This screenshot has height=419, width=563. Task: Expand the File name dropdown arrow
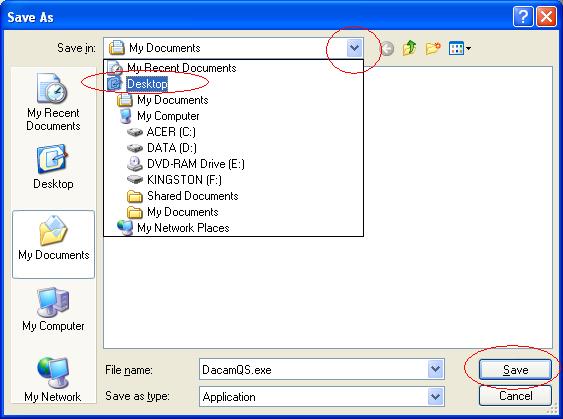click(435, 369)
